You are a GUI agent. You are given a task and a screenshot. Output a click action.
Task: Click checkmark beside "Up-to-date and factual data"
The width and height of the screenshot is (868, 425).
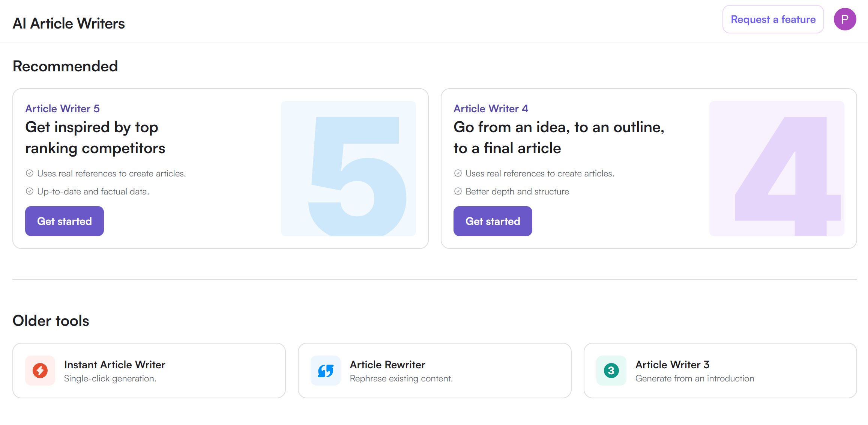click(x=30, y=191)
